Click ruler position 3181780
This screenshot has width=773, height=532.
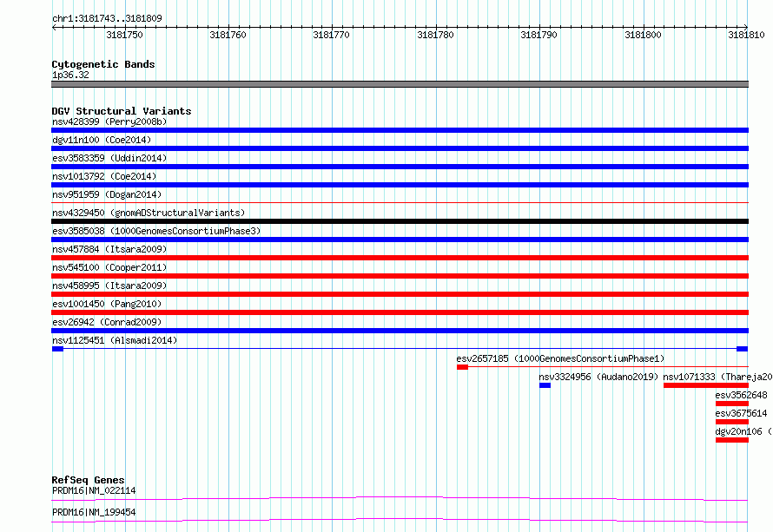[435, 35]
